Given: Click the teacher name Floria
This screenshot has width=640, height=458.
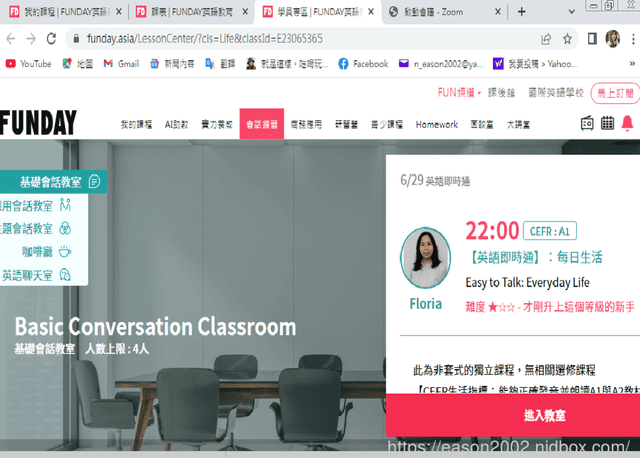Looking at the screenshot, I should [426, 304].
